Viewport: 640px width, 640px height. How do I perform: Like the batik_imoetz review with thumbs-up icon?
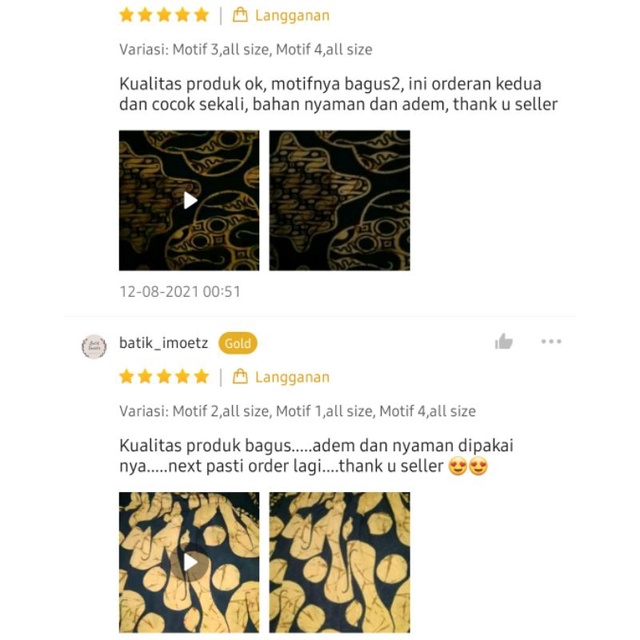(x=504, y=342)
